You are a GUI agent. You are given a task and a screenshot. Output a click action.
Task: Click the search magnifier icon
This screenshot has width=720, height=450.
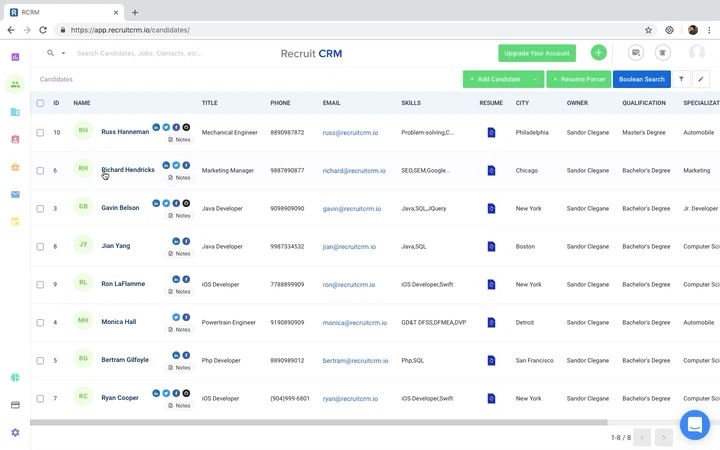[51, 53]
